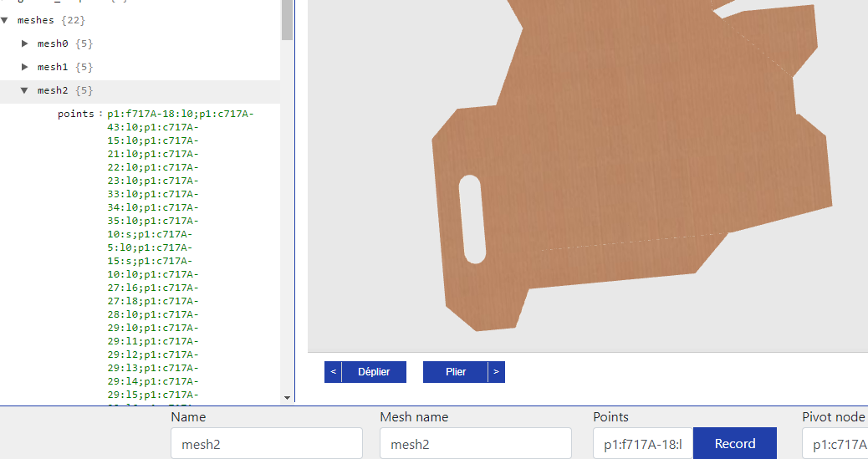Expand the mesh0 tree node
The height and width of the screenshot is (459, 868).
[24, 43]
